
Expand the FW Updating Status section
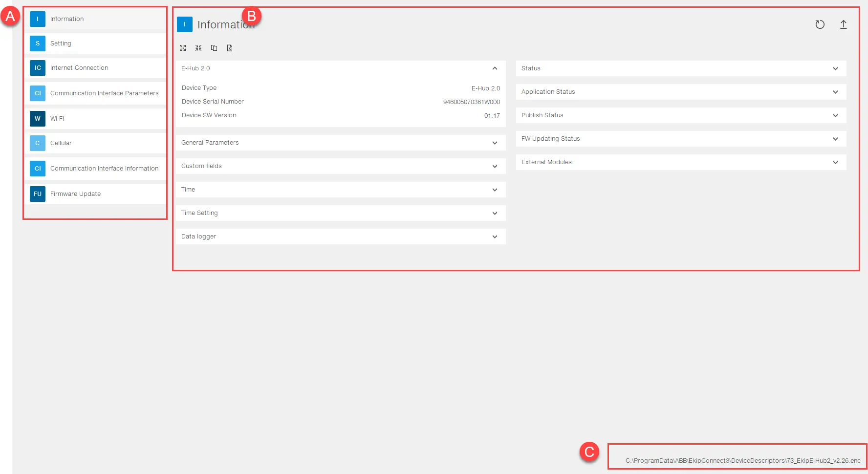point(835,139)
